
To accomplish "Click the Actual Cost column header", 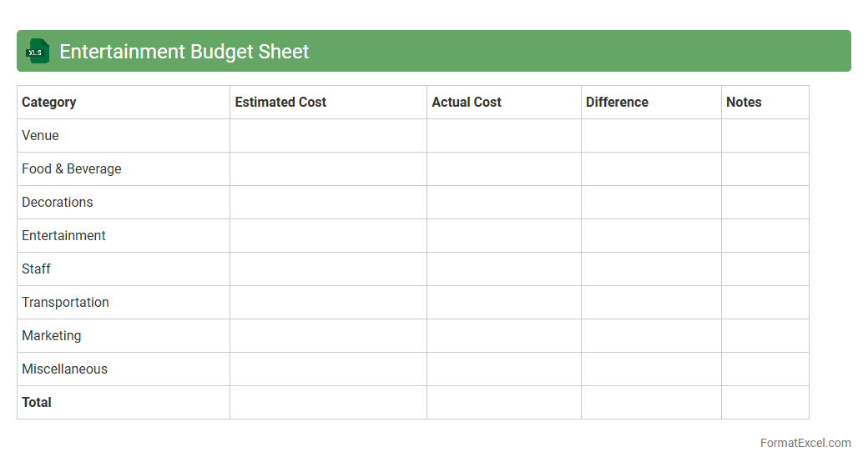I will tap(467, 103).
